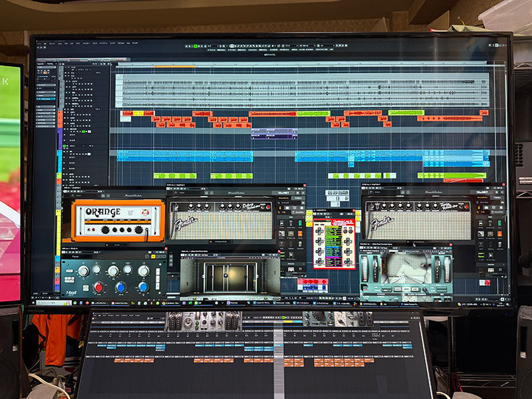Open the first menu in Cubase menu bar
The height and width of the screenshot is (399, 532).
(x=39, y=43)
